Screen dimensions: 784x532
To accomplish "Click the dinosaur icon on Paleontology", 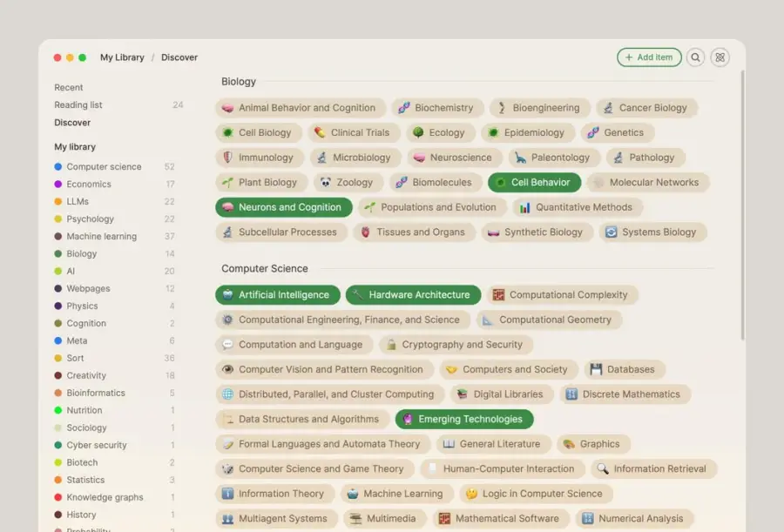I will click(x=520, y=158).
